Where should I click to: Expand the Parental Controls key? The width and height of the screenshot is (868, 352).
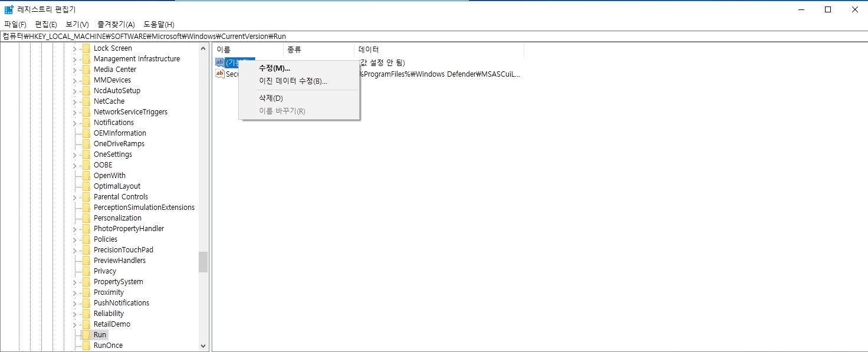click(75, 197)
